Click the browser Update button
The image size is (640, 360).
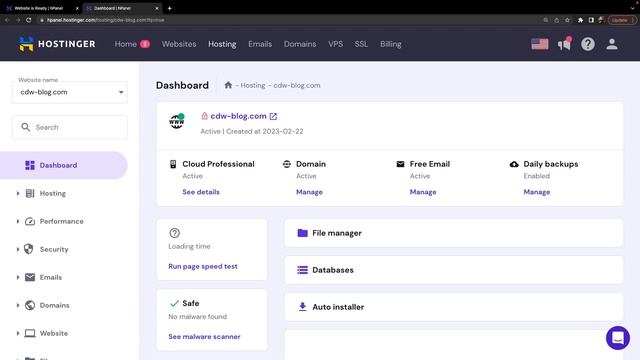pyautogui.click(x=622, y=20)
